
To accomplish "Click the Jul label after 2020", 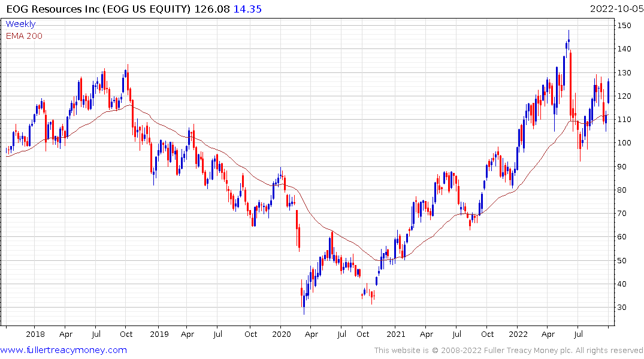I will pyautogui.click(x=341, y=334).
